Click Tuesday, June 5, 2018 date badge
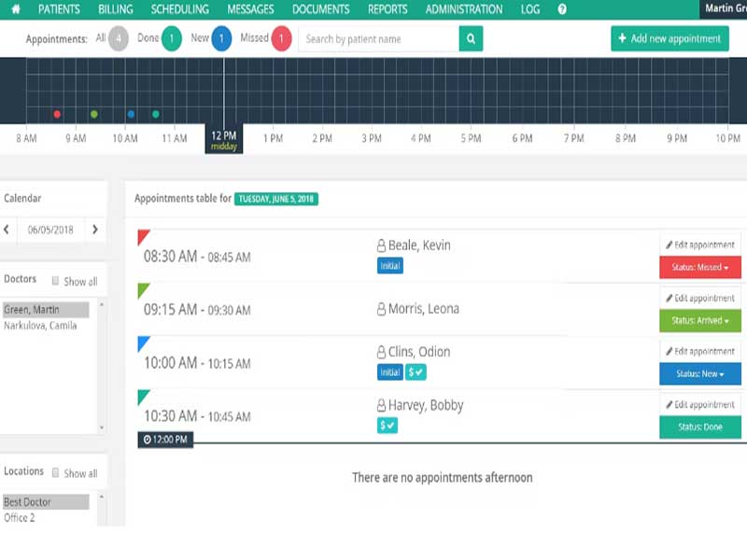Screen dimensions: 747x560 pyautogui.click(x=276, y=199)
